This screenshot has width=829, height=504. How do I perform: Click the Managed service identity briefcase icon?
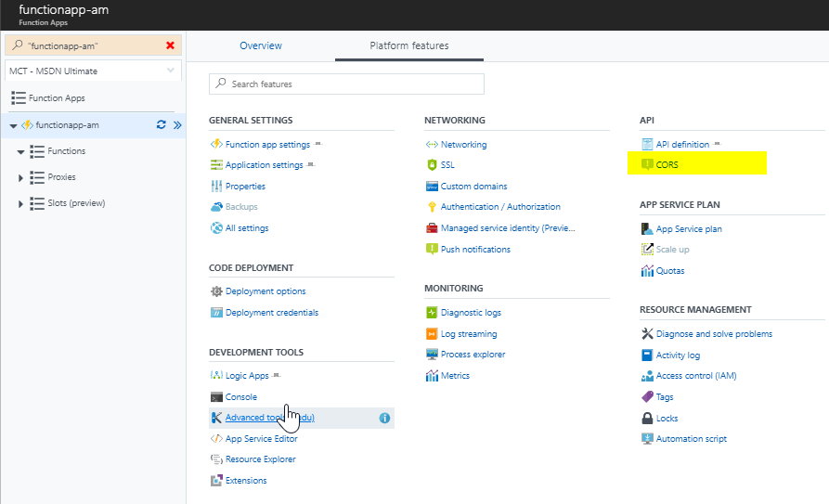pos(432,228)
